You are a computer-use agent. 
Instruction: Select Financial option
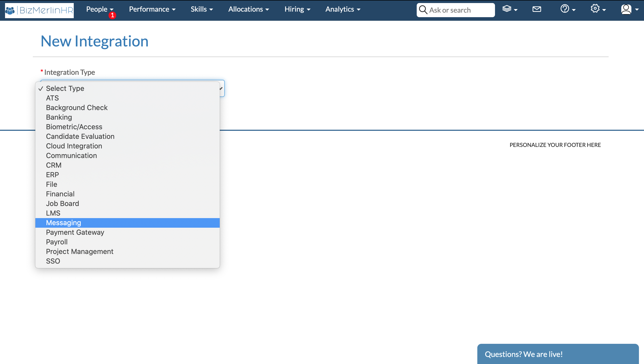tap(128, 194)
